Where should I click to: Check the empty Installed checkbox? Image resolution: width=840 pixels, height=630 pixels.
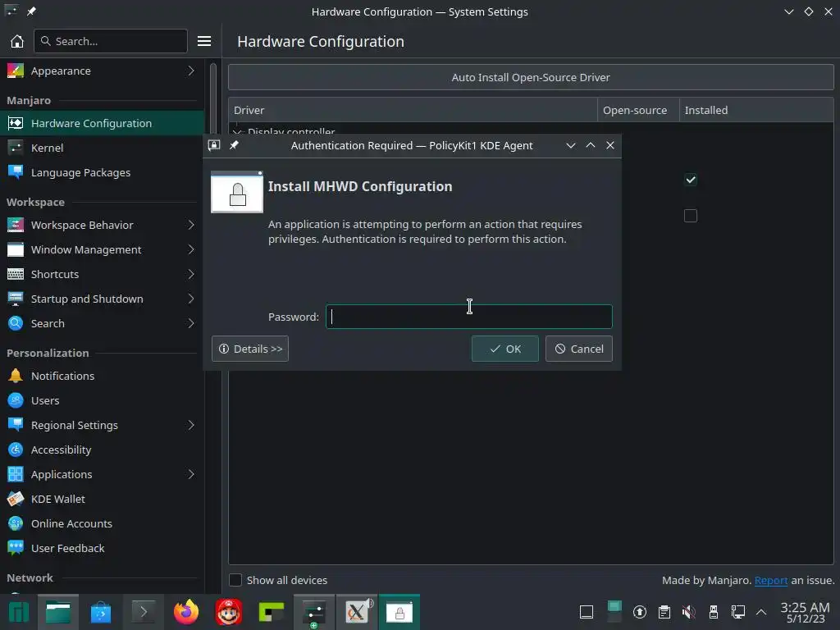click(691, 216)
